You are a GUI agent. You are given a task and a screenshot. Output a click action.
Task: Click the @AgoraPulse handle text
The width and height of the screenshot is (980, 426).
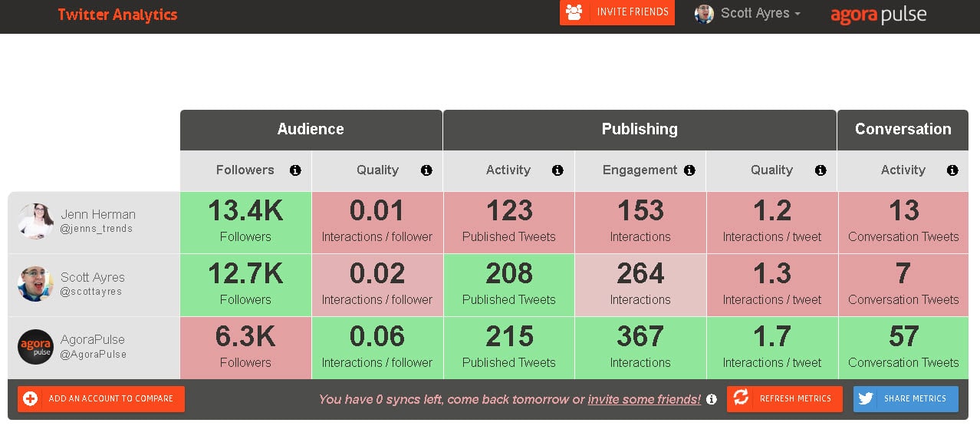tap(94, 355)
